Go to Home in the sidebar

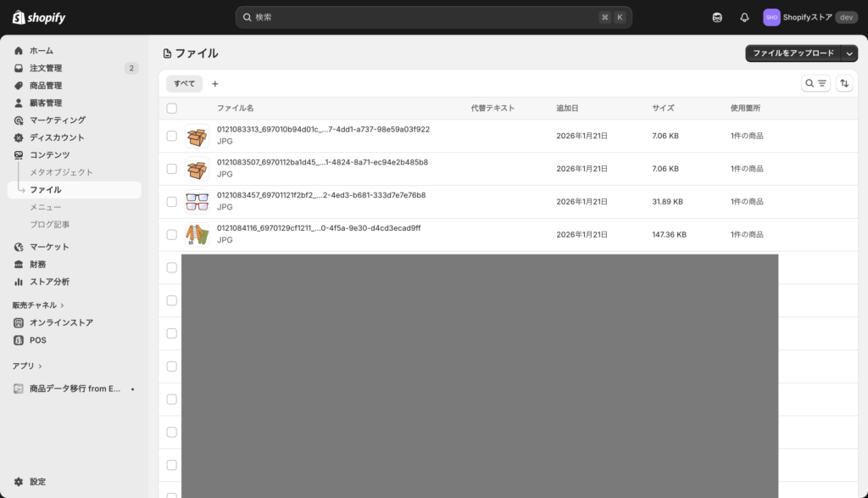coord(41,51)
